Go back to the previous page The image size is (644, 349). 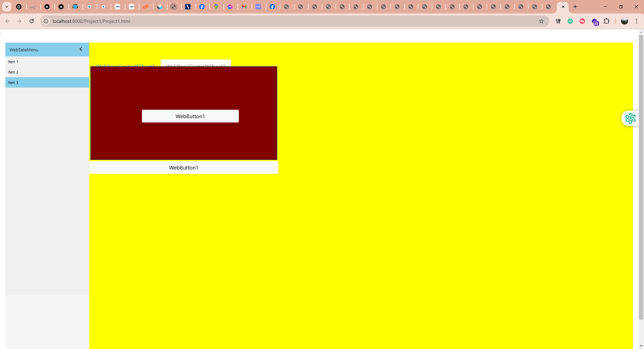[7, 21]
